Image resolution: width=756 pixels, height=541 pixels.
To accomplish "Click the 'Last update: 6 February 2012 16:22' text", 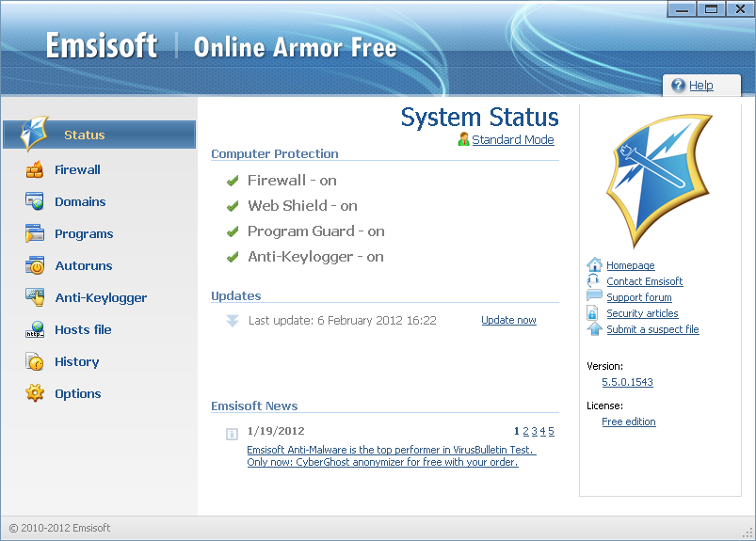I will [343, 320].
